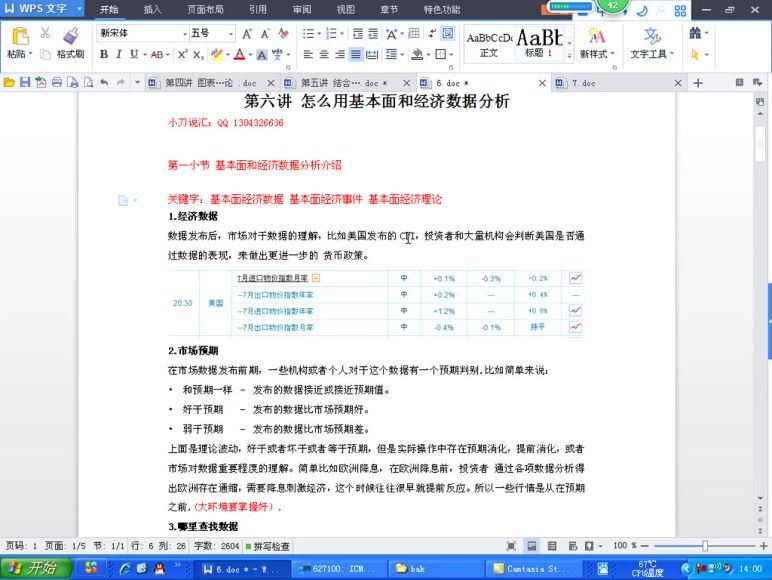Open the 审阅 ribbon tab
Viewport: 772px width, 580px height.
coord(301,9)
